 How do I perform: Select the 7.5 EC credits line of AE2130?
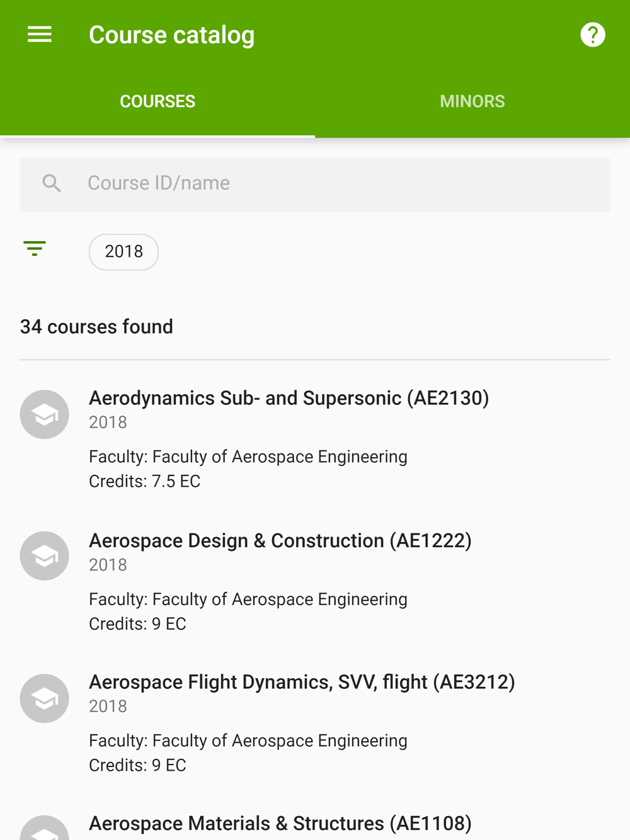(144, 482)
